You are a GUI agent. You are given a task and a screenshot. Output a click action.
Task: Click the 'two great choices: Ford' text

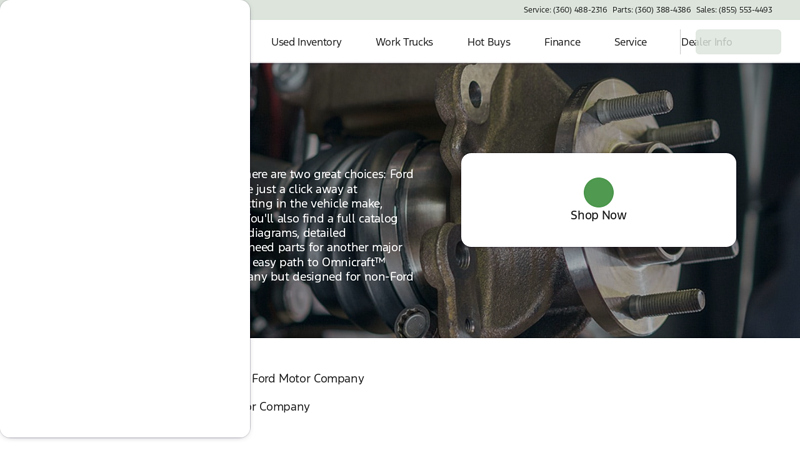[351, 174]
